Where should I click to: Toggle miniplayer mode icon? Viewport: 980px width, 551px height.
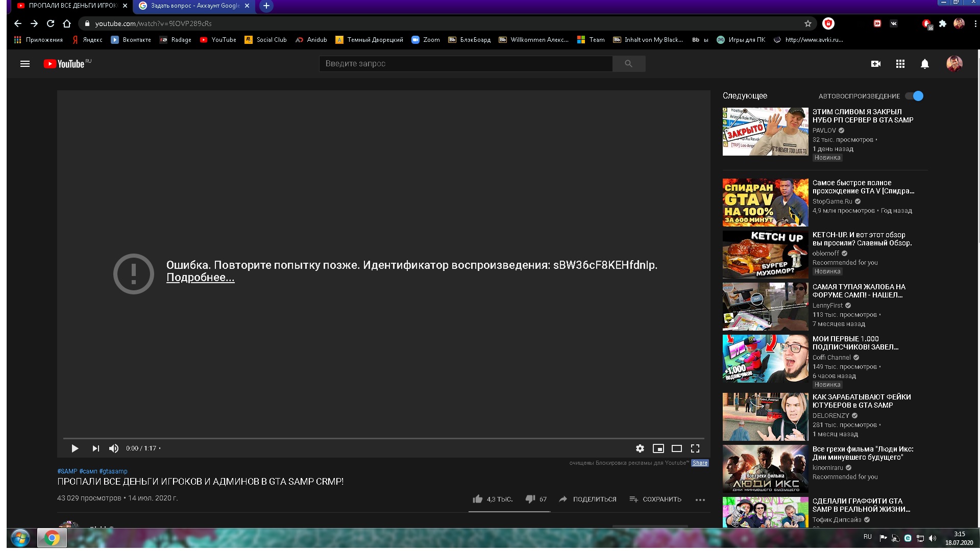click(657, 448)
